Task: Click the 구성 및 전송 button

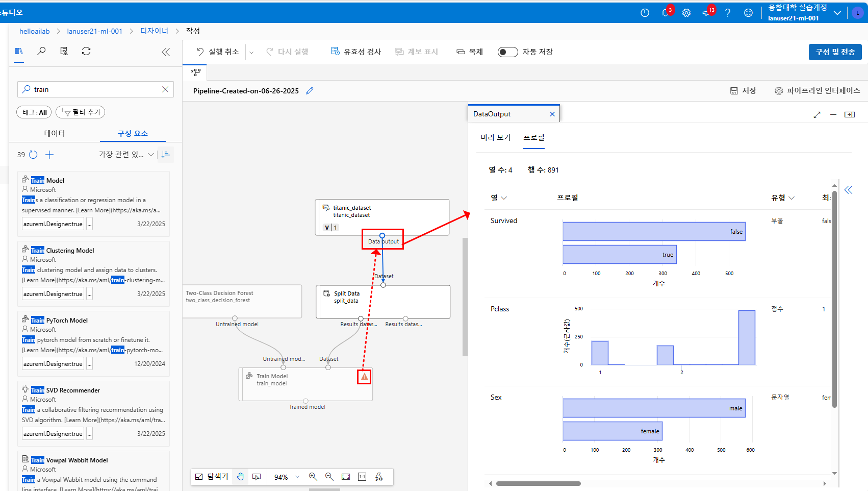Action: 835,52
